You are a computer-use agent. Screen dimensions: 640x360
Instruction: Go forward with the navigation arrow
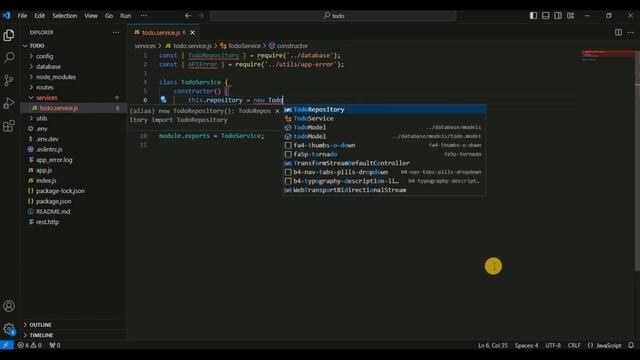point(201,16)
